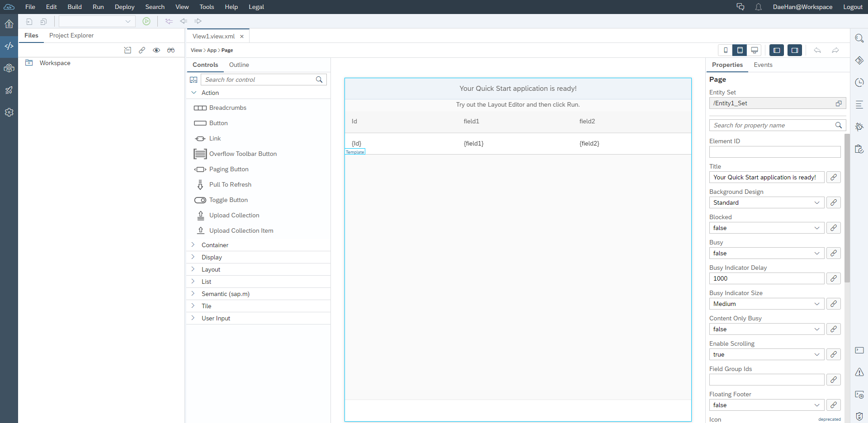The image size is (868, 423).
Task: Click the collapse all icon in Files pane
Action: click(x=128, y=50)
